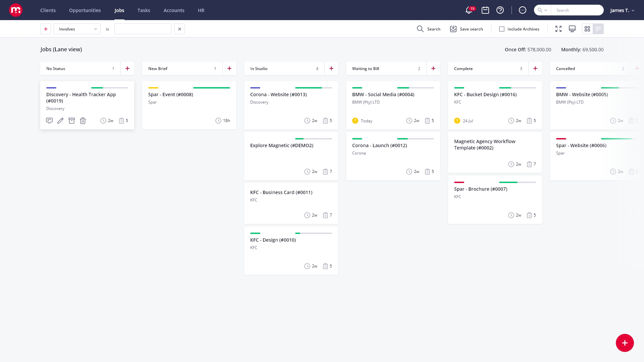Edit Health Tracker App job with pencil icon
This screenshot has width=644, height=362.
click(60, 121)
